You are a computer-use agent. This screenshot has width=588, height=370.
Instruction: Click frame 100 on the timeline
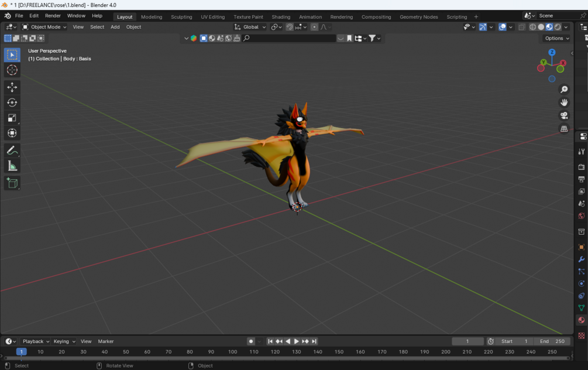coord(232,352)
